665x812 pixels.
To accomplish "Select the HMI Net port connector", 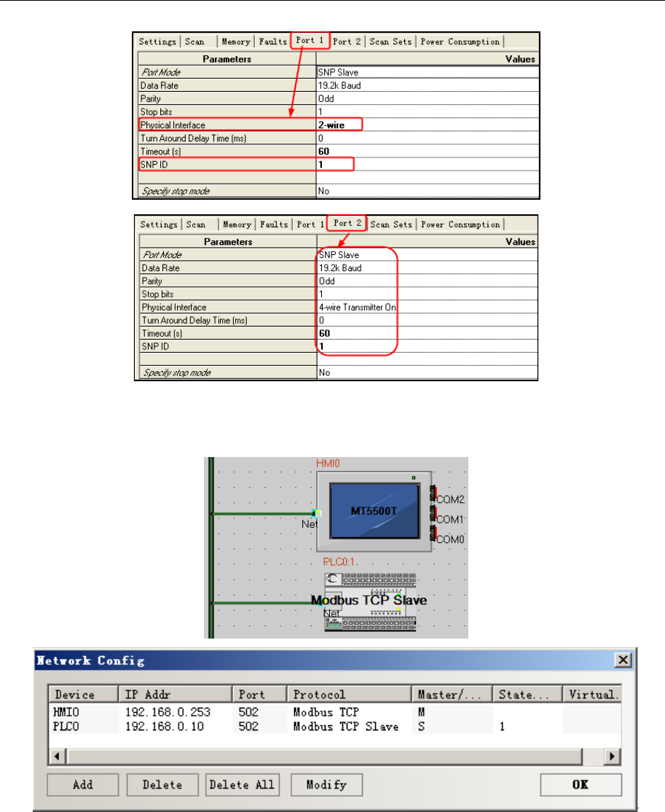I will (317, 513).
